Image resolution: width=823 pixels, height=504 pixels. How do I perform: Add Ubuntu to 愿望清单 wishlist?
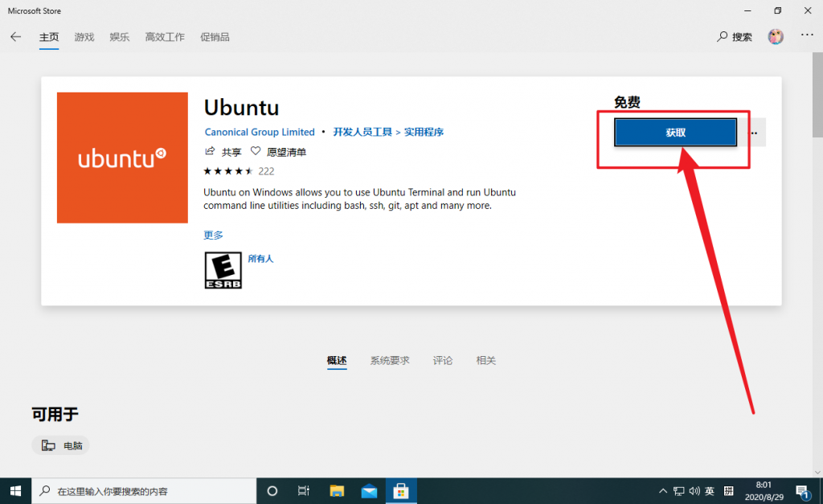point(278,152)
